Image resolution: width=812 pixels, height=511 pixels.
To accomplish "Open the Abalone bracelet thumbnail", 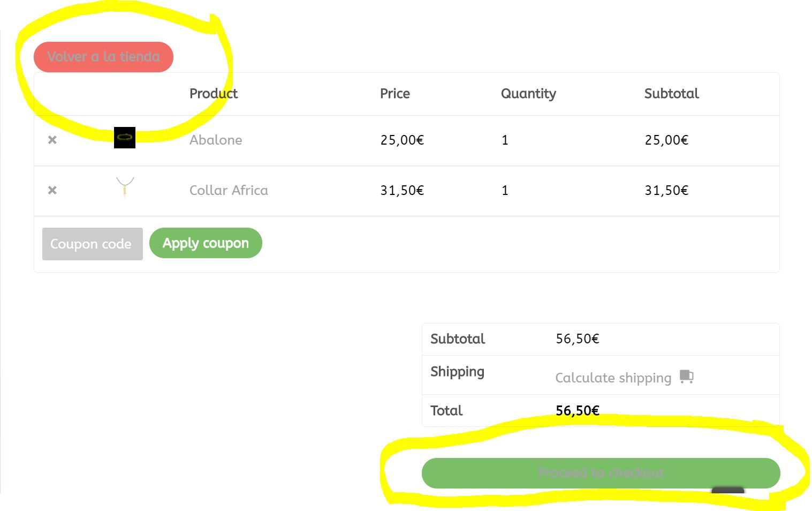I will click(125, 138).
